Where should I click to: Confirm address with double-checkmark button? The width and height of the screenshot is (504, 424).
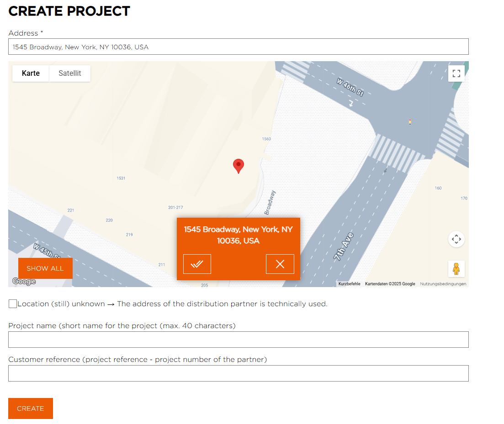[197, 264]
